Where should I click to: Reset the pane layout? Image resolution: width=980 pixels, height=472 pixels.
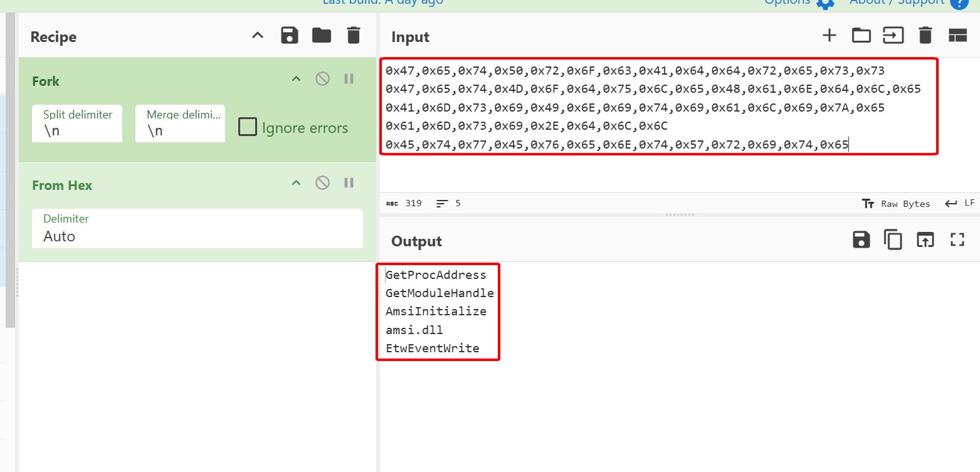957,35
